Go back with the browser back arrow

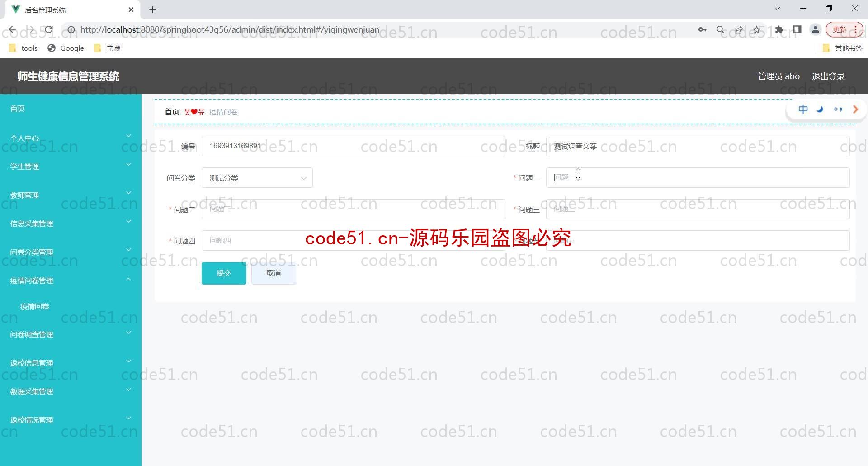pos(12,30)
